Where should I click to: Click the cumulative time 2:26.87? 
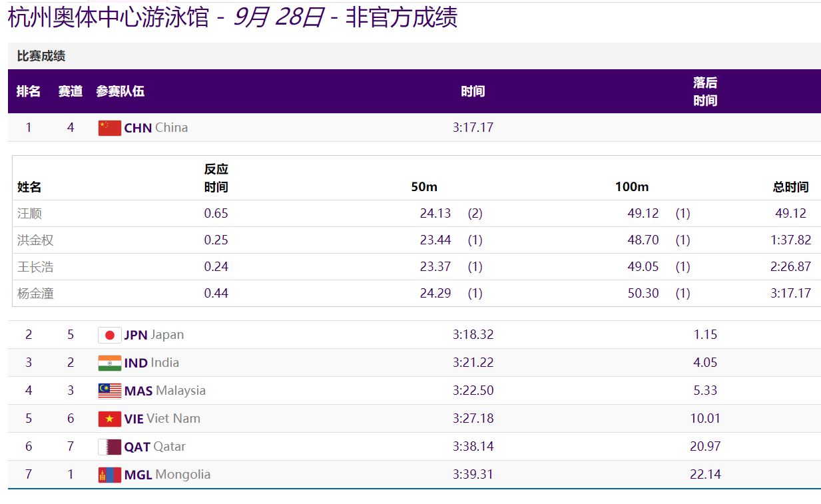791,267
